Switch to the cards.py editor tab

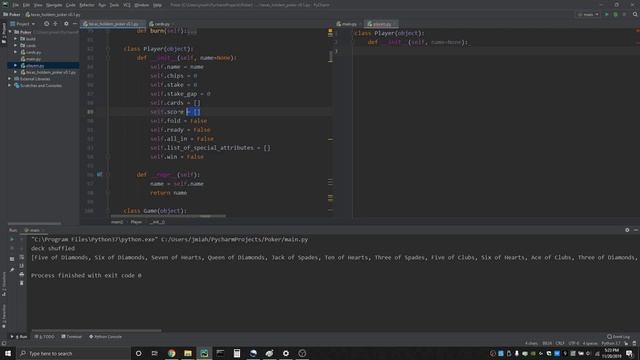160,24
